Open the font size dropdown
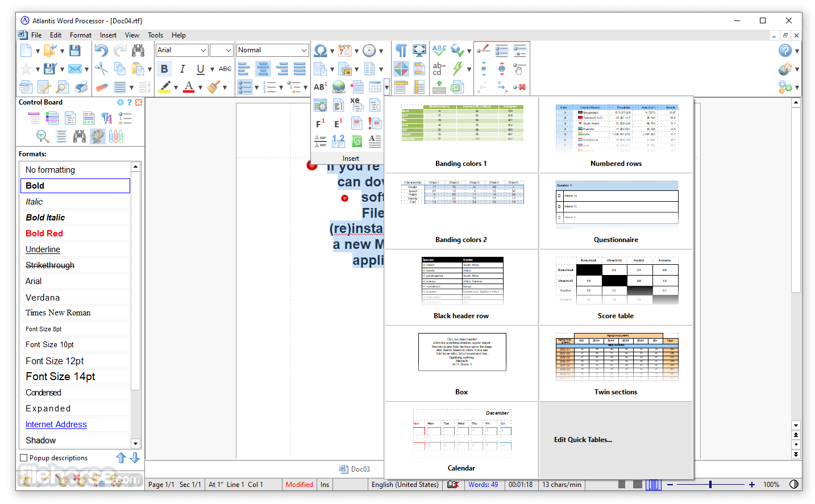This screenshot has height=504, width=815. tap(228, 50)
